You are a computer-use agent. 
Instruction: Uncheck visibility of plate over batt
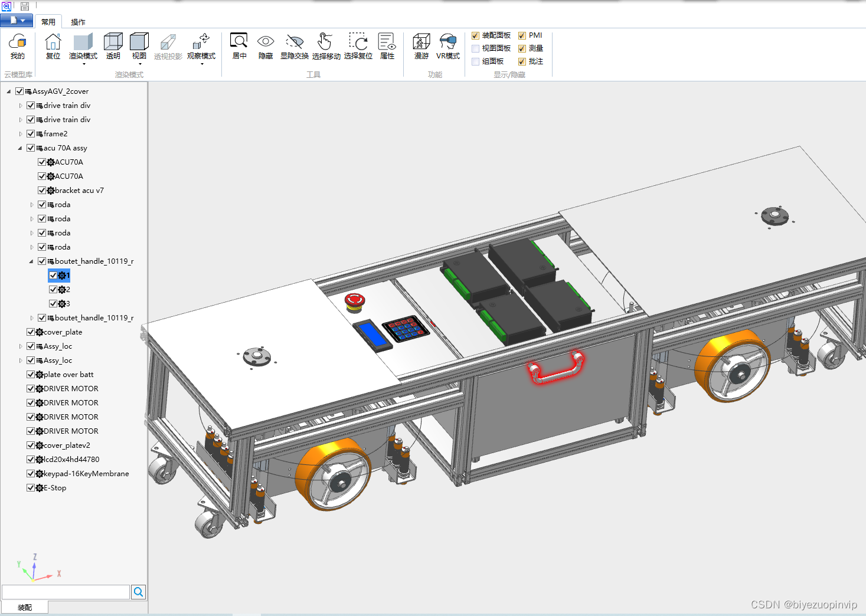pos(31,375)
